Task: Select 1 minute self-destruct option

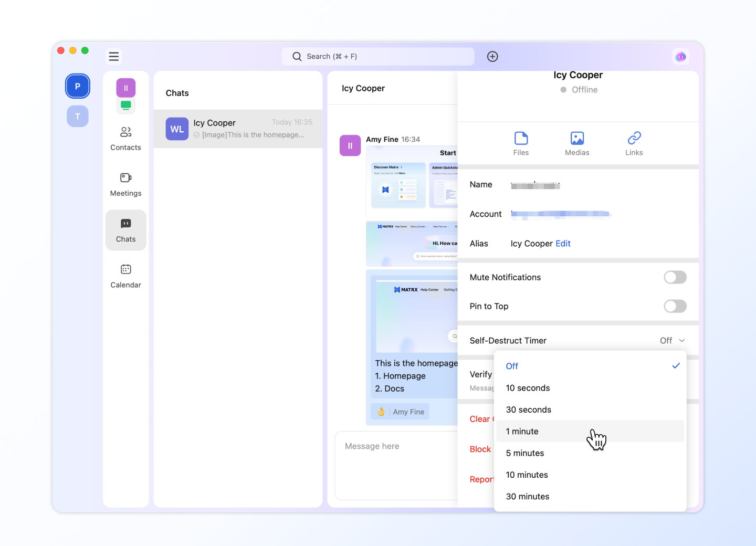Action: (x=522, y=432)
